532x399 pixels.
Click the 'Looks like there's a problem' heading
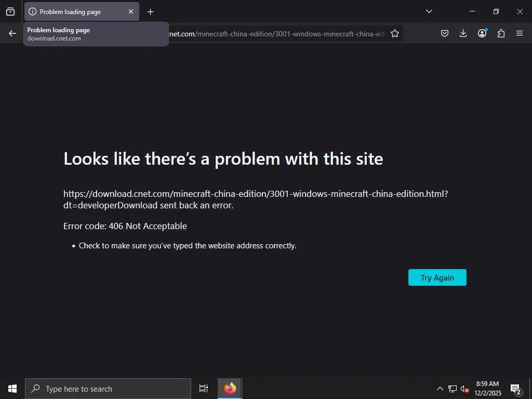[223, 158]
